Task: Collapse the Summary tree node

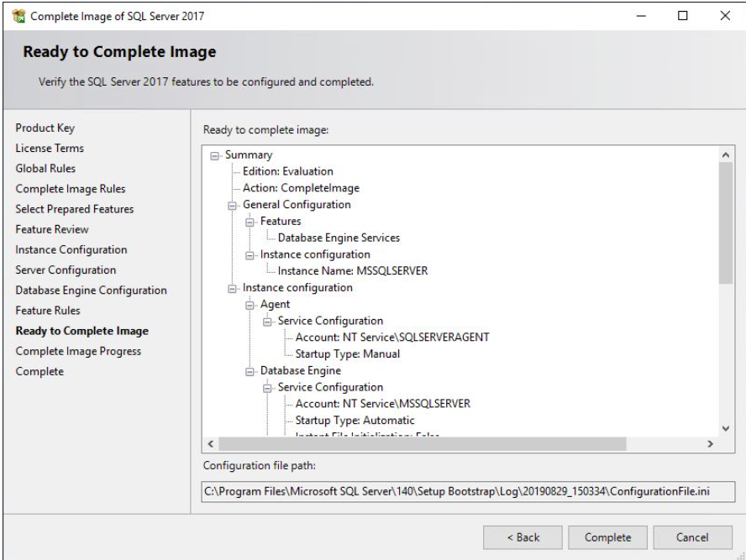Action: click(x=214, y=156)
